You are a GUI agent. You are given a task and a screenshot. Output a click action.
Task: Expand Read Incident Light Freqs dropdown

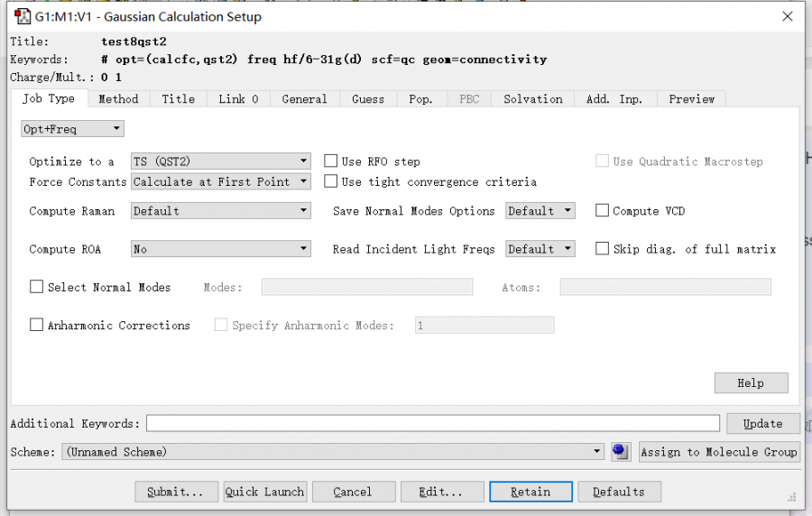click(540, 249)
